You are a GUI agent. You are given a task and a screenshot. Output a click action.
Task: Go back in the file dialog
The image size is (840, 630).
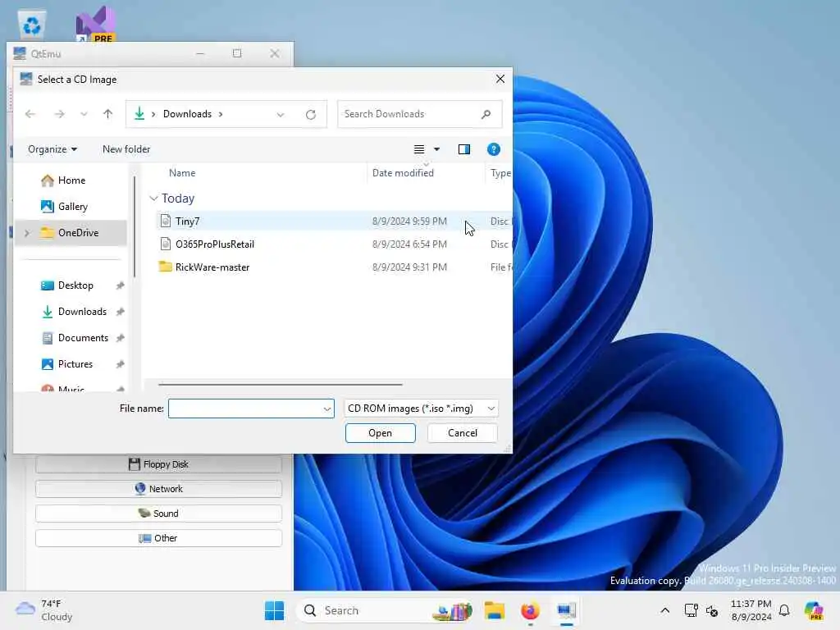point(30,114)
